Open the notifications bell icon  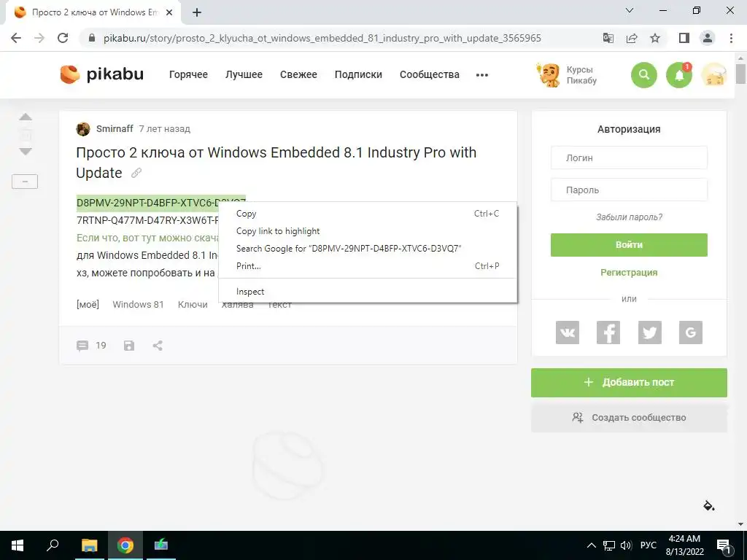tap(679, 75)
